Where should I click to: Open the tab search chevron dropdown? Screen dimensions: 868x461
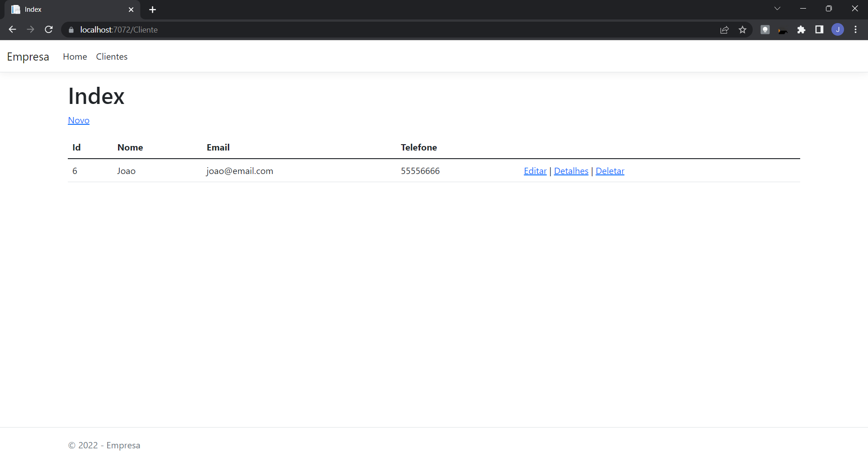pos(778,8)
